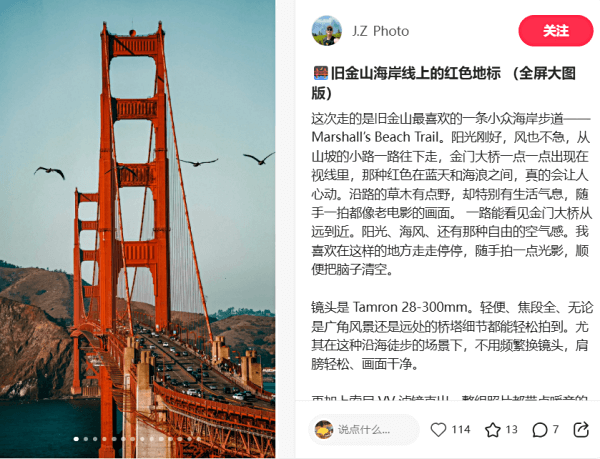This screenshot has width=600, height=459.
Task: Click the post title 旧金山海岸线上的红色地标
Action: pos(416,73)
